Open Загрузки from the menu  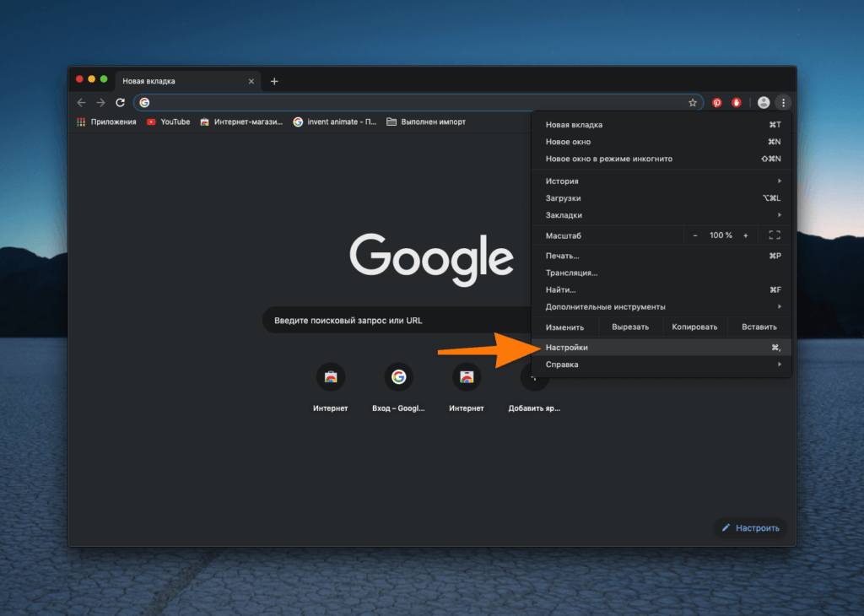(x=661, y=197)
